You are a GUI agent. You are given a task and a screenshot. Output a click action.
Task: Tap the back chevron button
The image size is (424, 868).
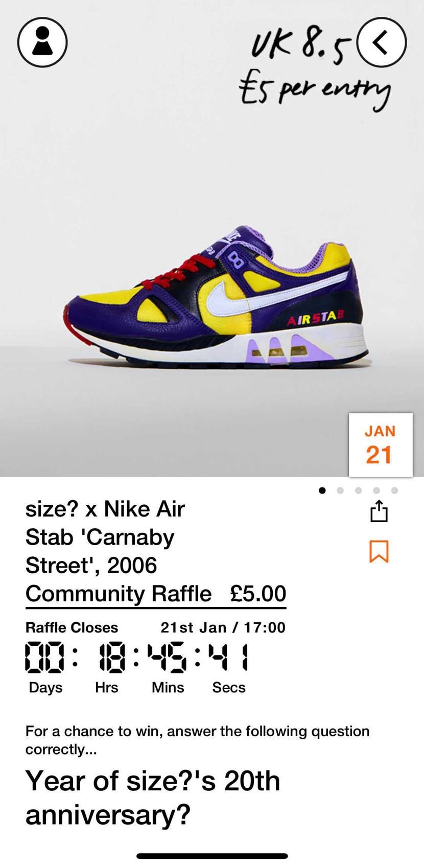click(381, 42)
